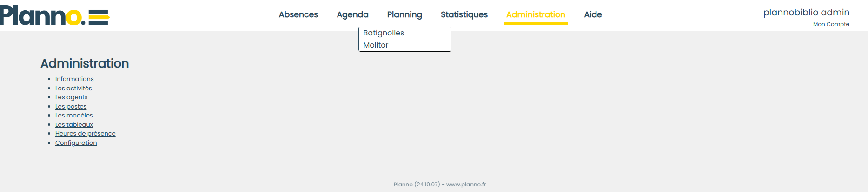This screenshot has width=868, height=192.
Task: Go to Les activités
Action: pos(73,88)
